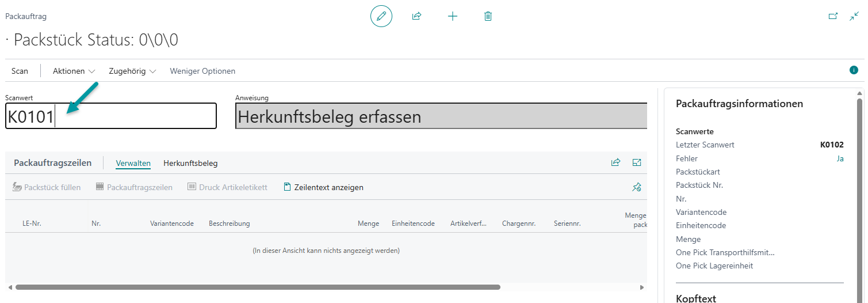The width and height of the screenshot is (868, 303).
Task: Select the Verwalten tab
Action: 133,163
